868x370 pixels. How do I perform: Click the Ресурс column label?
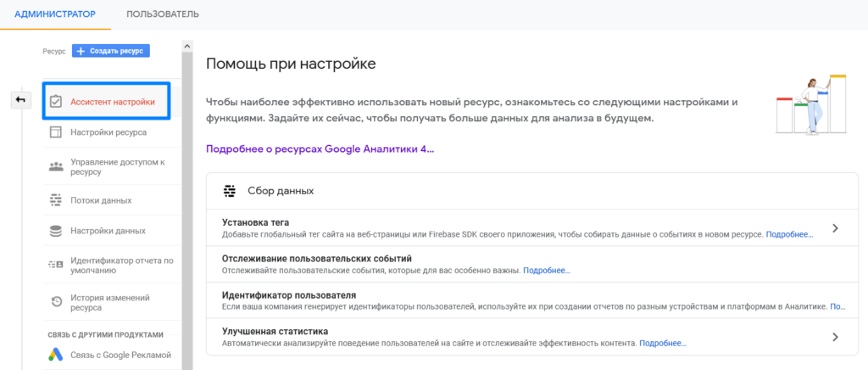pos(53,52)
